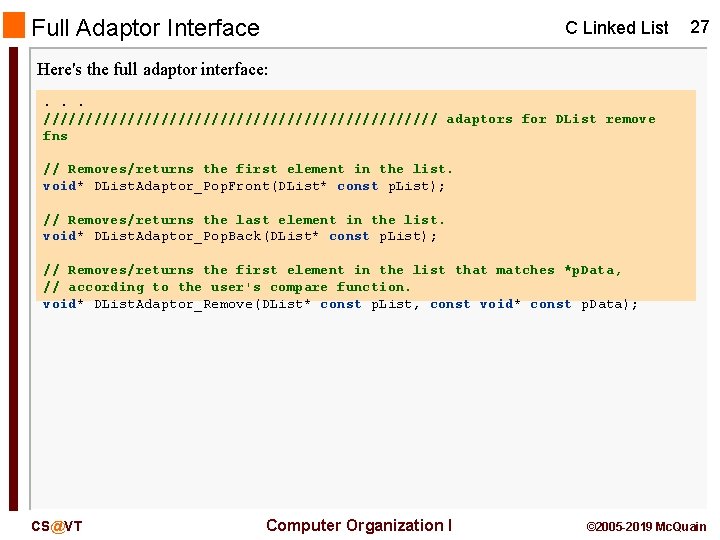
Task: Click the comment mentioning "that matches *pData,"
Action: [332, 270]
